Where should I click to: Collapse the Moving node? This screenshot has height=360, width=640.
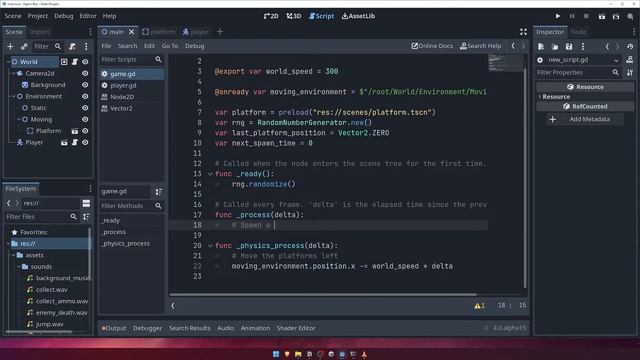(x=19, y=119)
